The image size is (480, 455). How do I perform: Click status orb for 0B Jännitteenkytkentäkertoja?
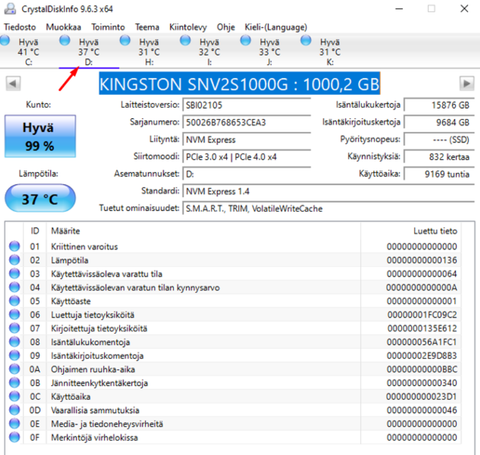14,383
